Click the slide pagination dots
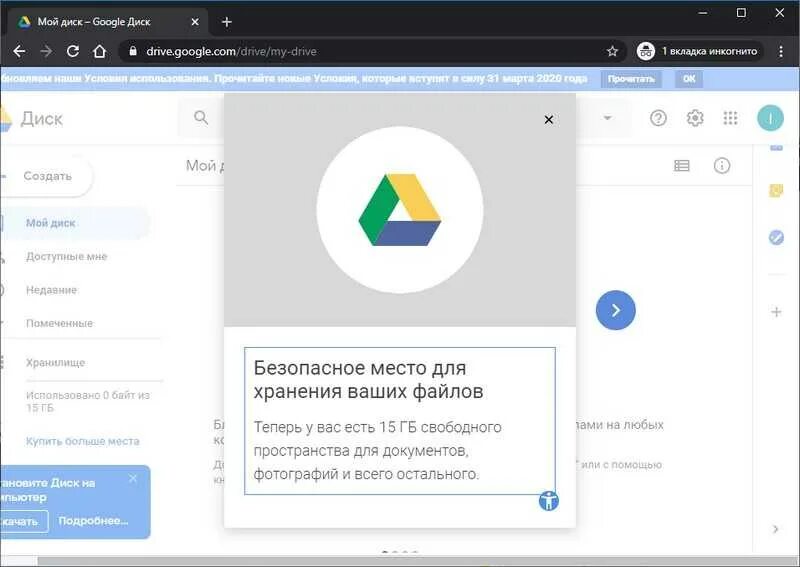This screenshot has height=567, width=800. (400, 552)
